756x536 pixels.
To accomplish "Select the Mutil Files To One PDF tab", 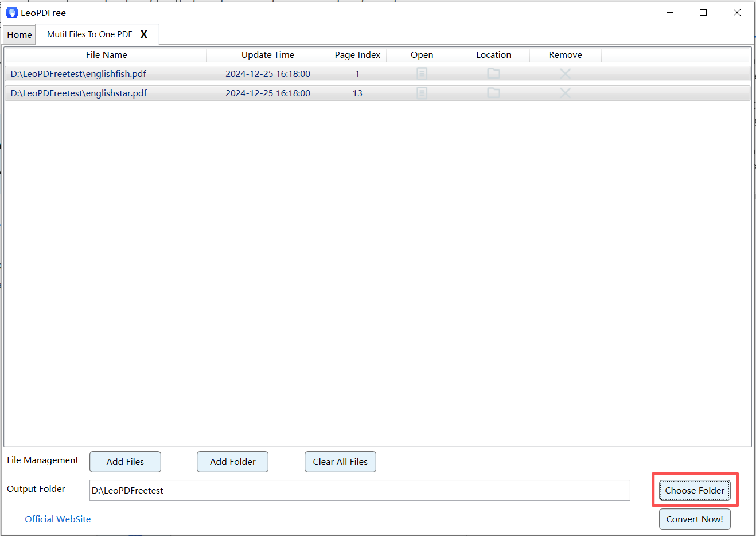I will tap(89, 34).
